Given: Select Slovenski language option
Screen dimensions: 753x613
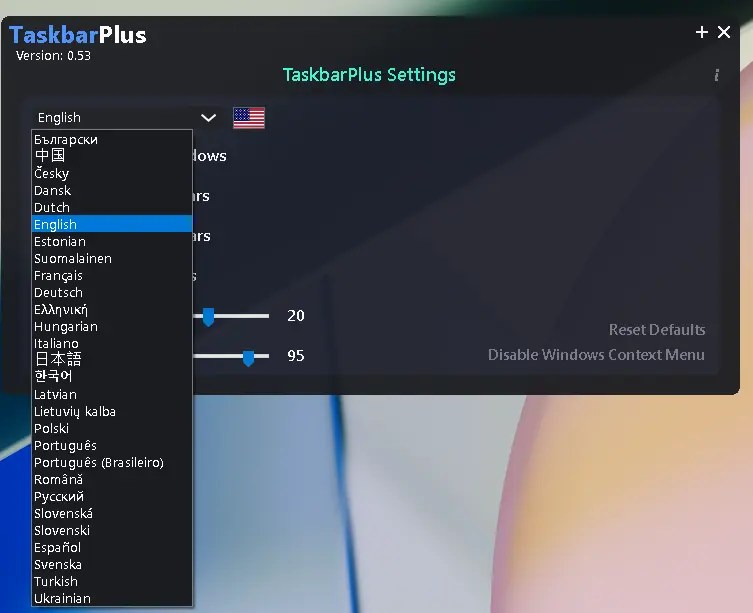Looking at the screenshot, I should tap(112, 530).
